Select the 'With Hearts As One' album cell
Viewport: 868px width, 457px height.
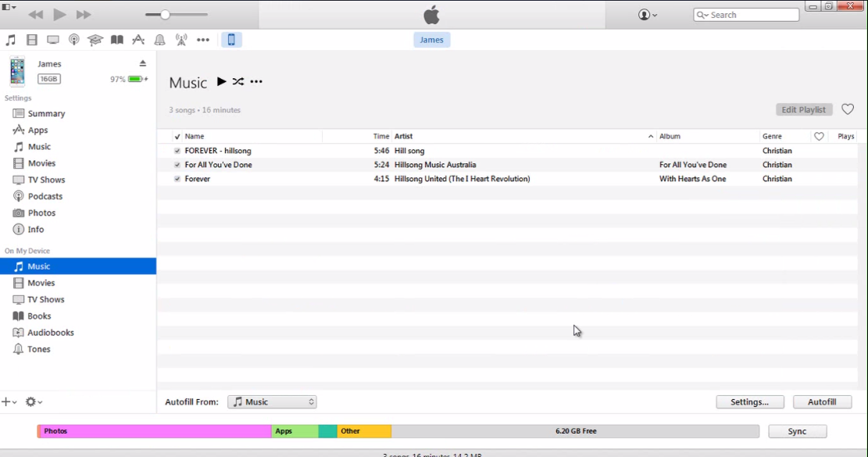pyautogui.click(x=692, y=179)
